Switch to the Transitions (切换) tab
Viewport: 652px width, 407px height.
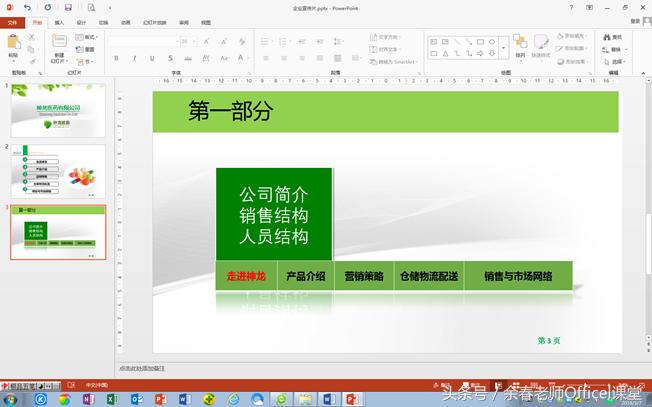(x=104, y=22)
